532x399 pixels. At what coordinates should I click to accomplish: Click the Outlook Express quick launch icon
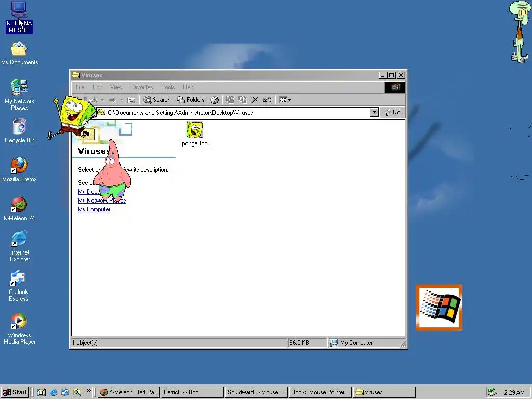[65, 392]
